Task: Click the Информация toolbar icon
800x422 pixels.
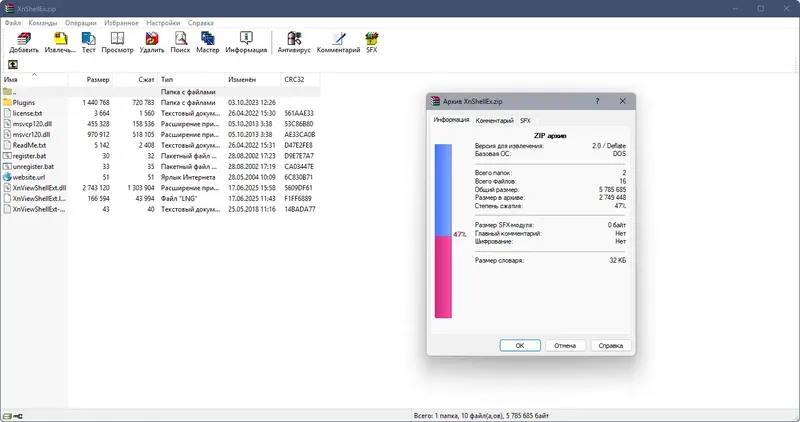Action: (246, 39)
